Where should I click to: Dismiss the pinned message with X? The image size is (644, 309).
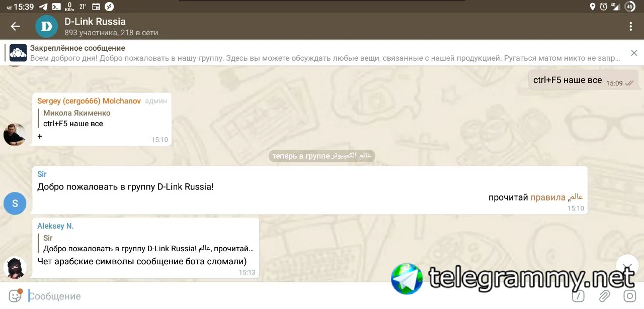click(x=634, y=53)
